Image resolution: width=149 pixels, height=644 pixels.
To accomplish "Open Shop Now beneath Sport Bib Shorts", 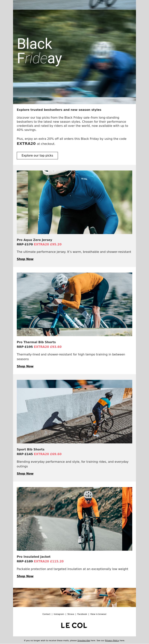I will 25,474.
